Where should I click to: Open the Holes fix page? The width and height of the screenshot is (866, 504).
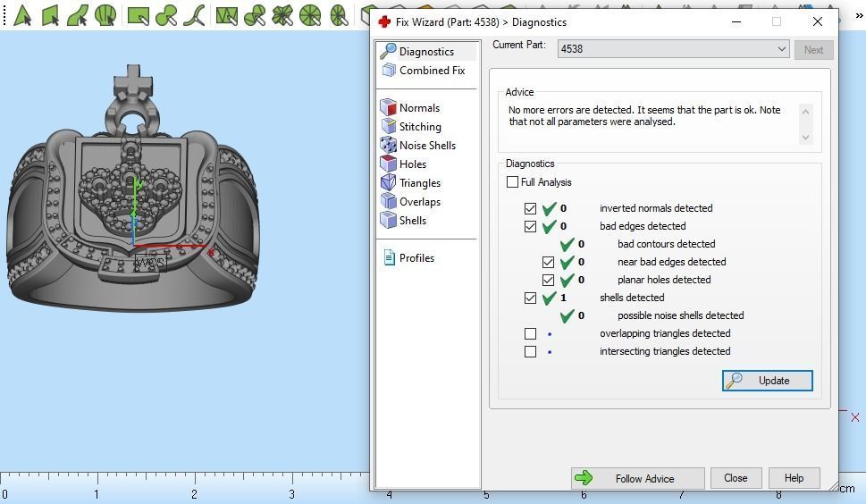[403, 164]
